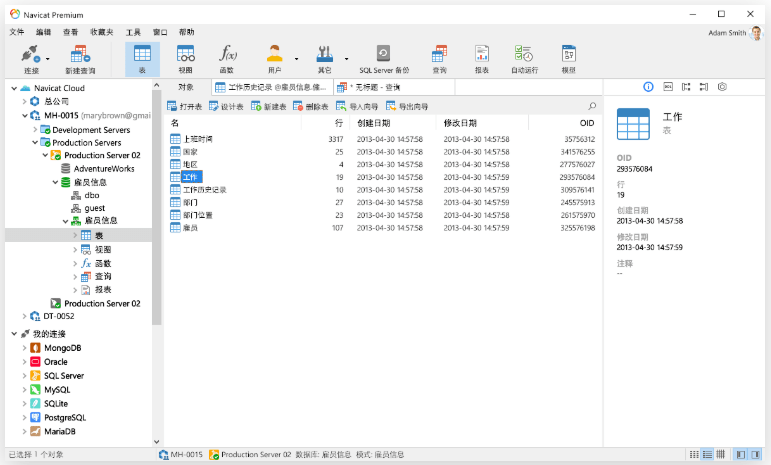This screenshot has height=465, width=771.
Task: Expand the MongoDB connection node
Action: point(24,348)
